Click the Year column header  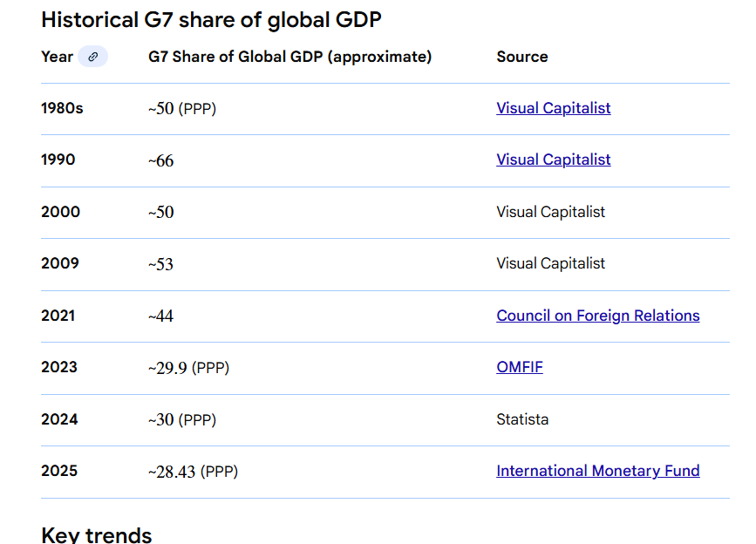[x=57, y=57]
